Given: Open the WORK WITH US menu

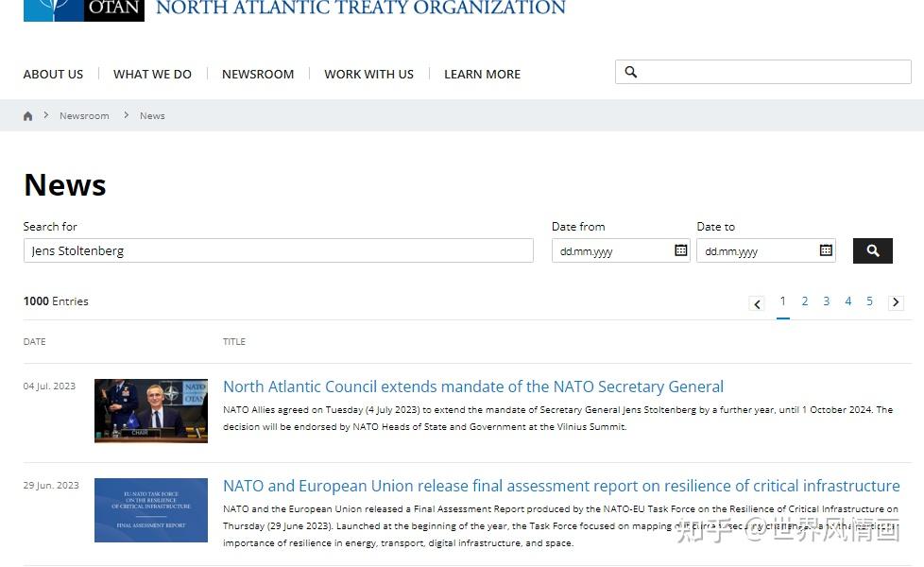Looking at the screenshot, I should coord(368,75).
